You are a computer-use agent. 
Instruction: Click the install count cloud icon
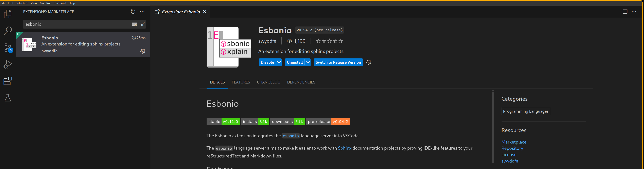tap(289, 41)
